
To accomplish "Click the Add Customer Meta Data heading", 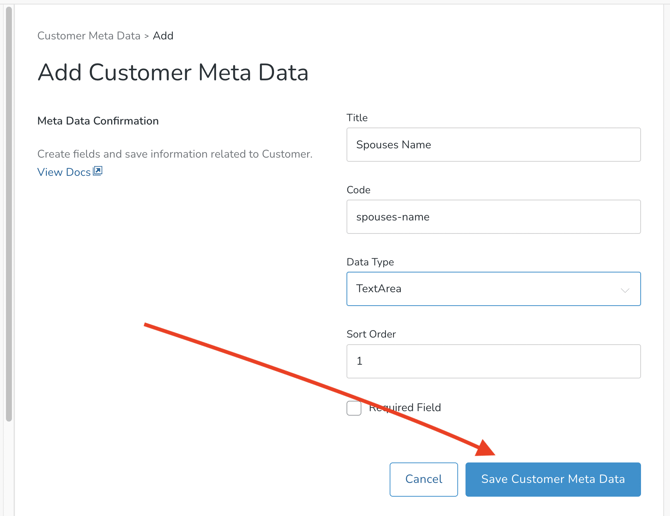I will click(173, 73).
